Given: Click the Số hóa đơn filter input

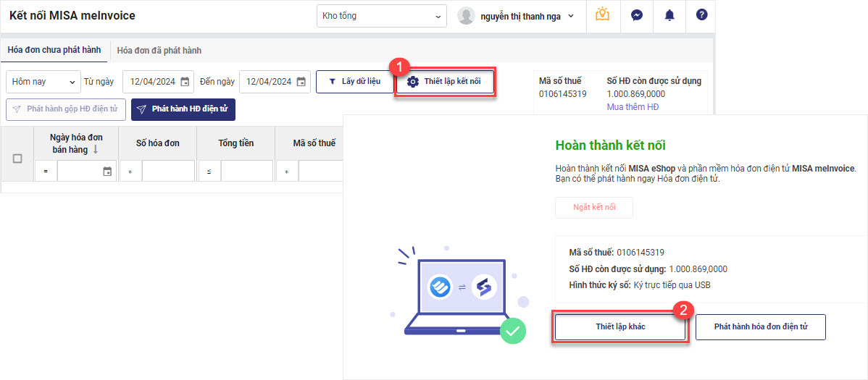Looking at the screenshot, I should (168, 172).
